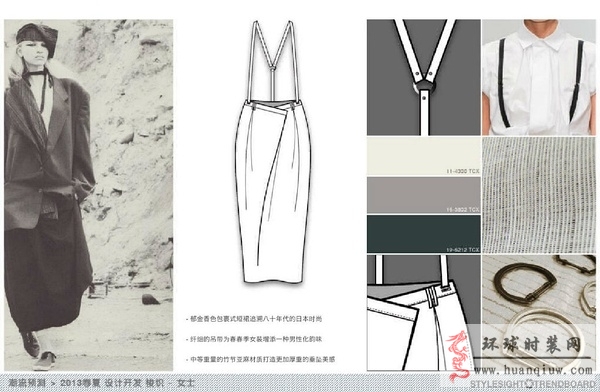Viewport: 600px width, 392px height.
Task: Select the striped linen fabric texture
Action: click(539, 195)
